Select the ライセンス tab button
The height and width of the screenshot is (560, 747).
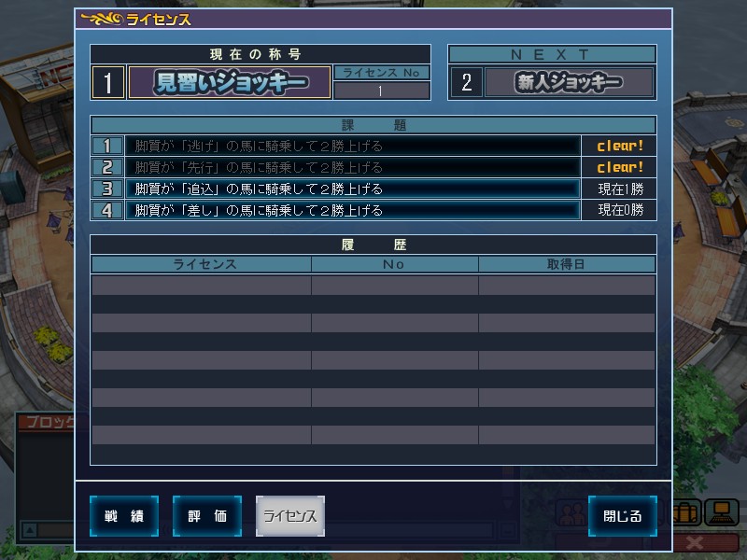pos(290,516)
